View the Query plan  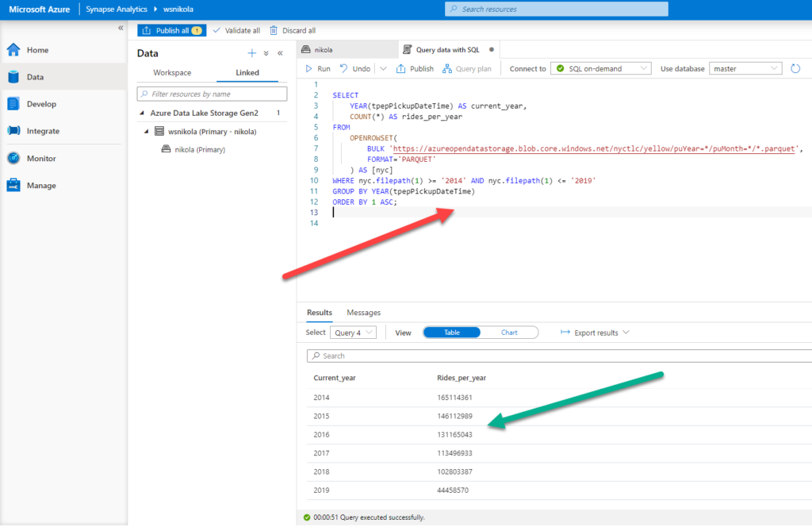coord(467,68)
